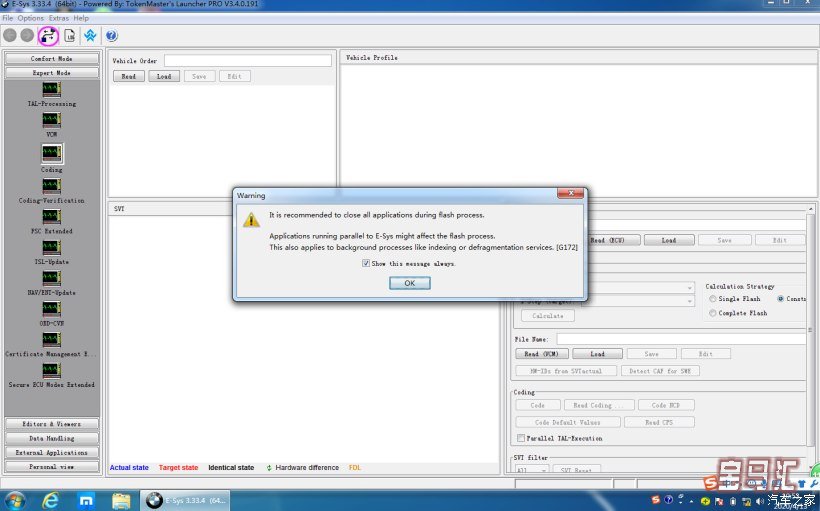Image resolution: width=820 pixels, height=511 pixels.
Task: Switch to Comfort Mode
Action: tap(51, 59)
